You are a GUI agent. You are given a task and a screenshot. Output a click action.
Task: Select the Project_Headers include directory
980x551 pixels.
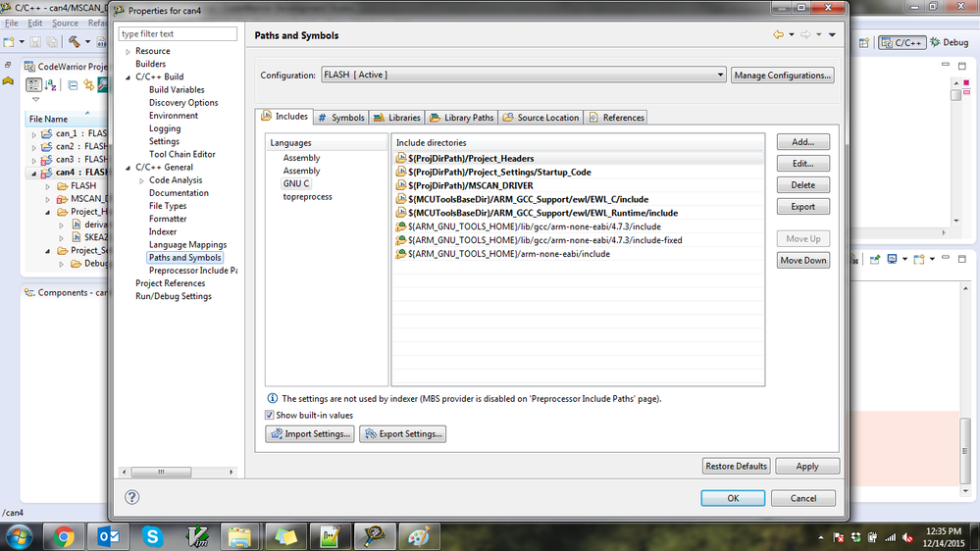(x=578, y=158)
